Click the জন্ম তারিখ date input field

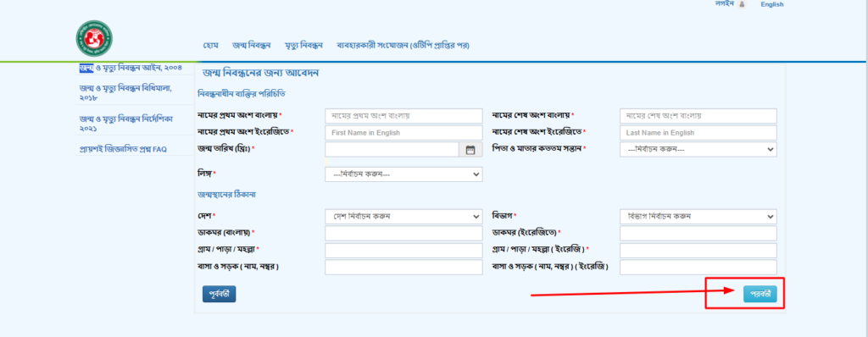click(x=392, y=149)
